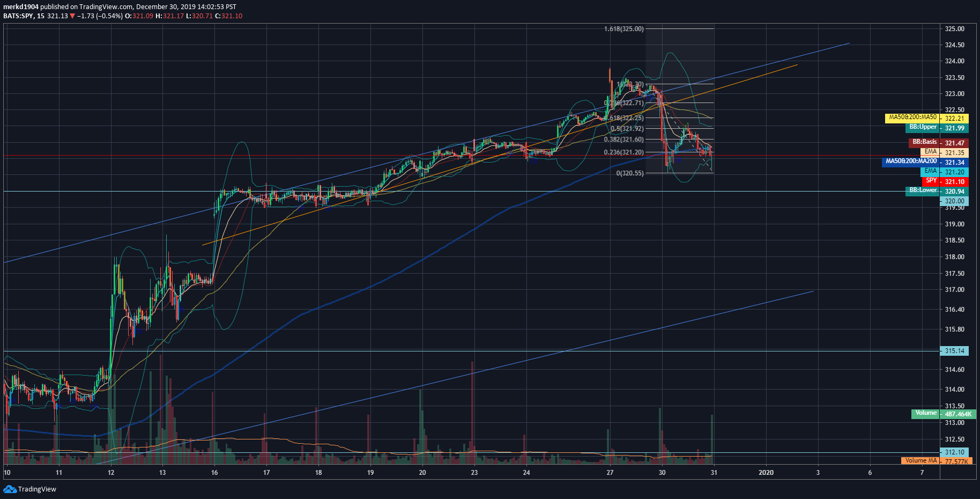Click date 16 on time axis
This screenshot has width=980, height=499.
pos(214,473)
